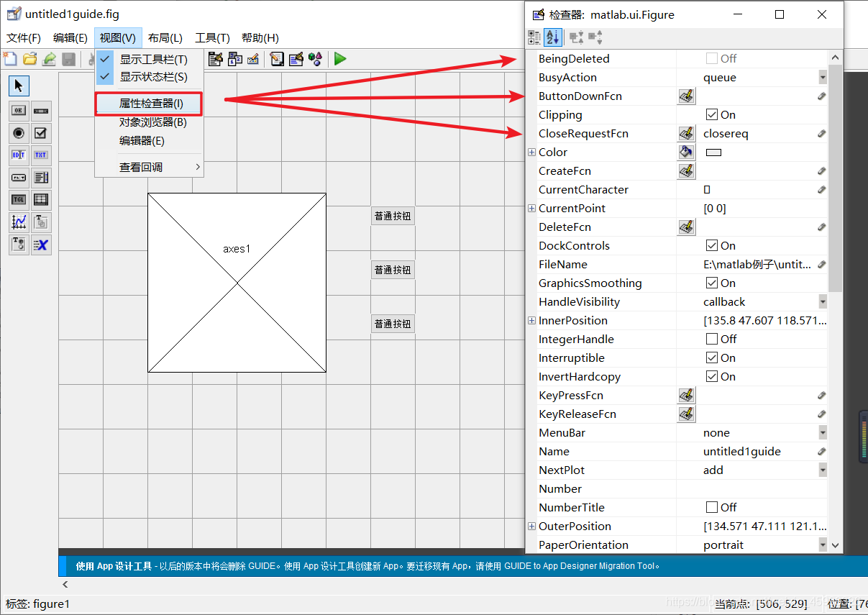
Task: Uncheck 显示状态栏(S) in the View menu
Action: point(149,76)
